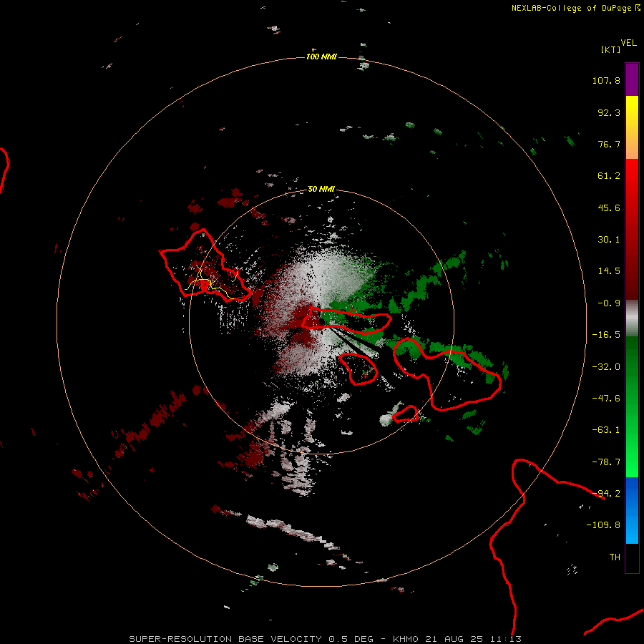
Task: Select the 45.6 velocity scale value
Action: (609, 208)
